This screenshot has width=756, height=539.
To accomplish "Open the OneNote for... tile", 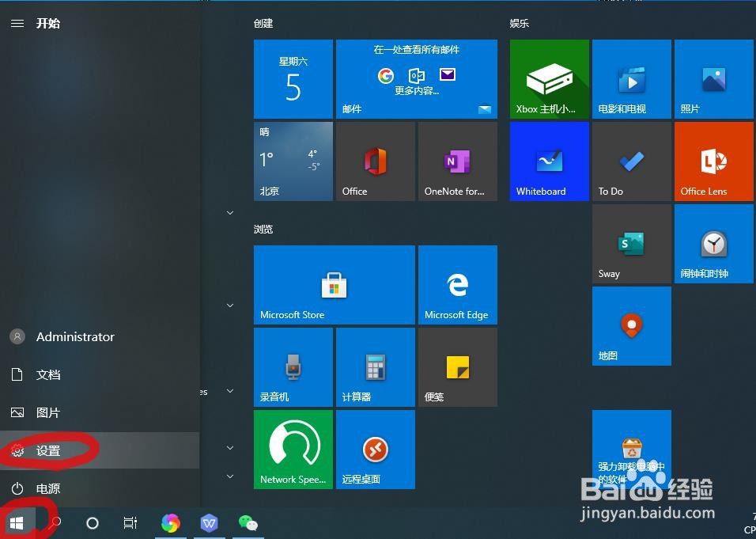I will tap(458, 161).
